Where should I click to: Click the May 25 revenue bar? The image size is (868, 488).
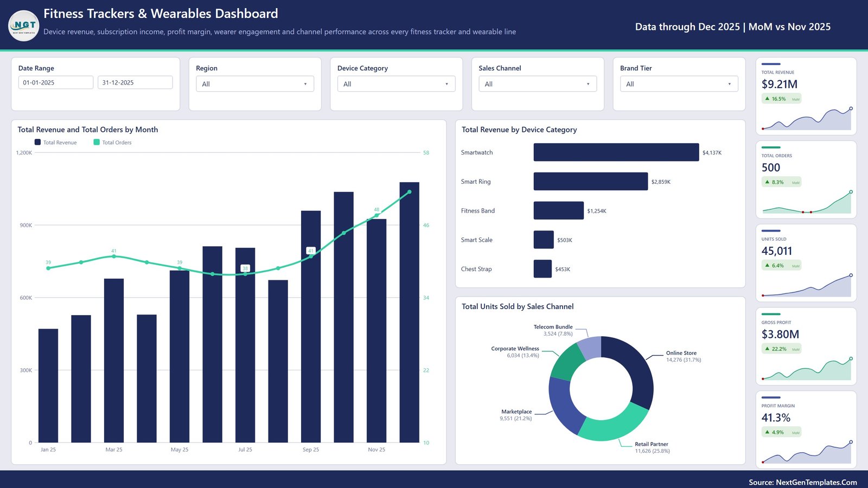[x=180, y=356]
